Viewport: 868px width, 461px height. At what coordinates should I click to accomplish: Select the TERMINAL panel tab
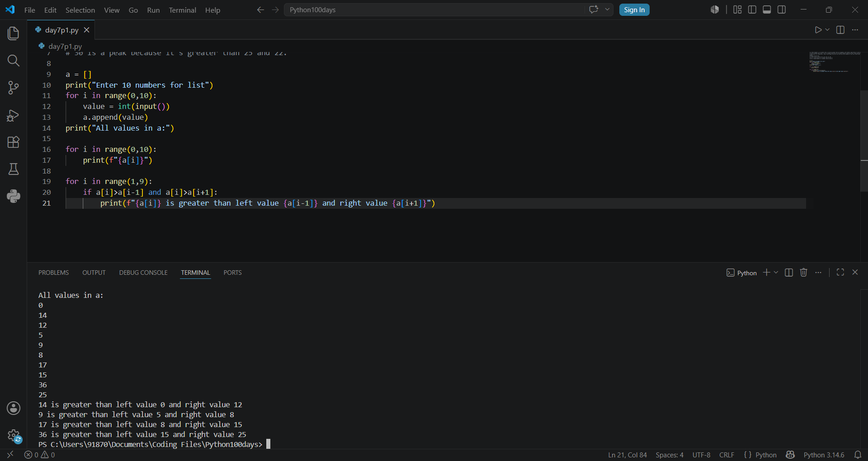tap(195, 273)
